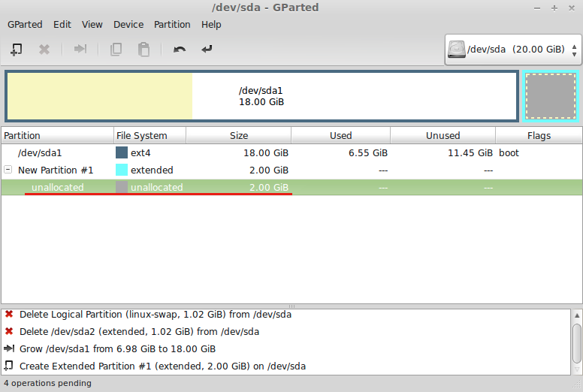
Task: Click the ext4 dark blue color swatch
Action: pos(122,152)
